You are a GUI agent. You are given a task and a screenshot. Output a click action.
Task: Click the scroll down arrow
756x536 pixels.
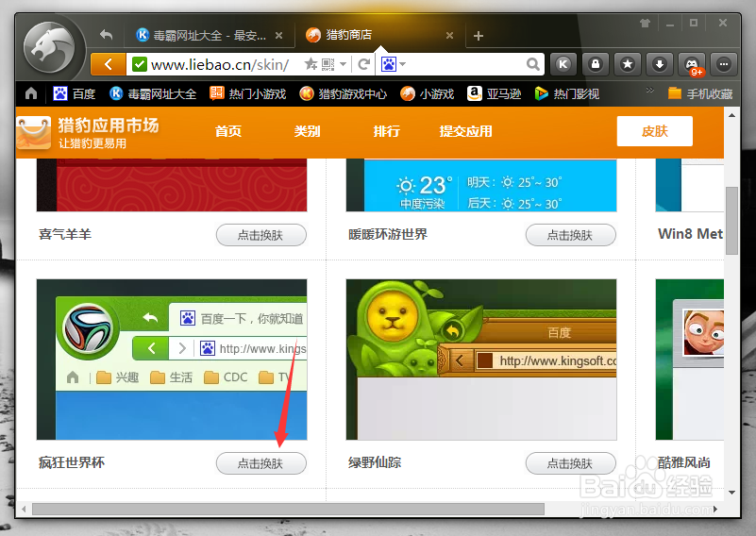pyautogui.click(x=731, y=493)
